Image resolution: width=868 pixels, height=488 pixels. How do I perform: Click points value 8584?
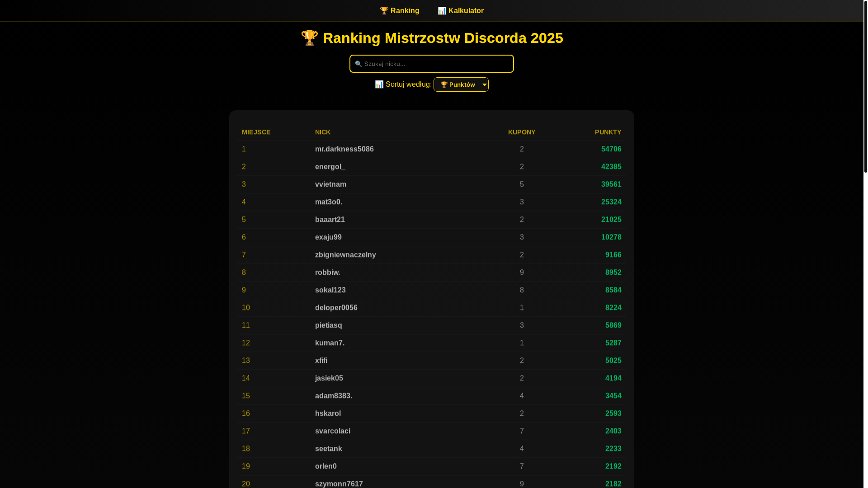pyautogui.click(x=613, y=290)
